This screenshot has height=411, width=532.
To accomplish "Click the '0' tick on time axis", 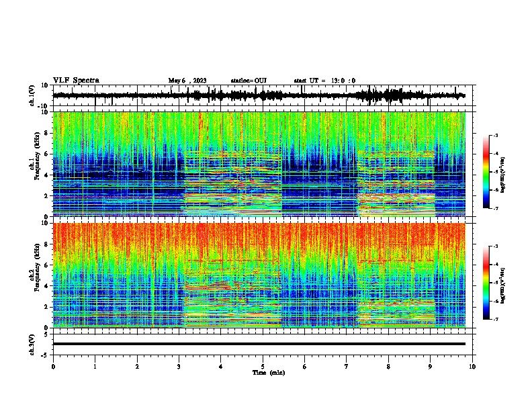I will [53, 367].
